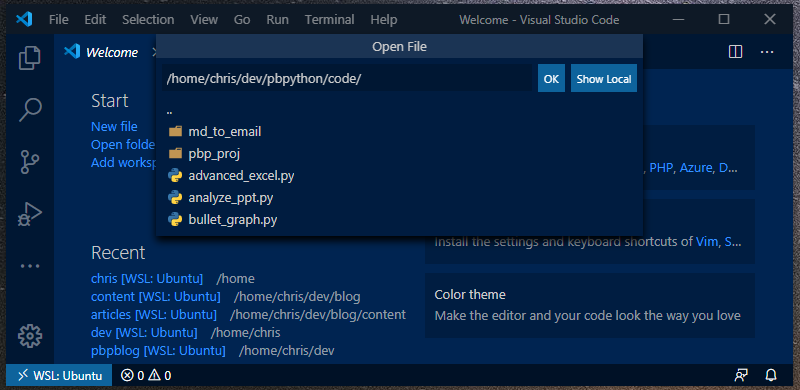Open the File menu
The width and height of the screenshot is (800, 390).
click(x=59, y=20)
